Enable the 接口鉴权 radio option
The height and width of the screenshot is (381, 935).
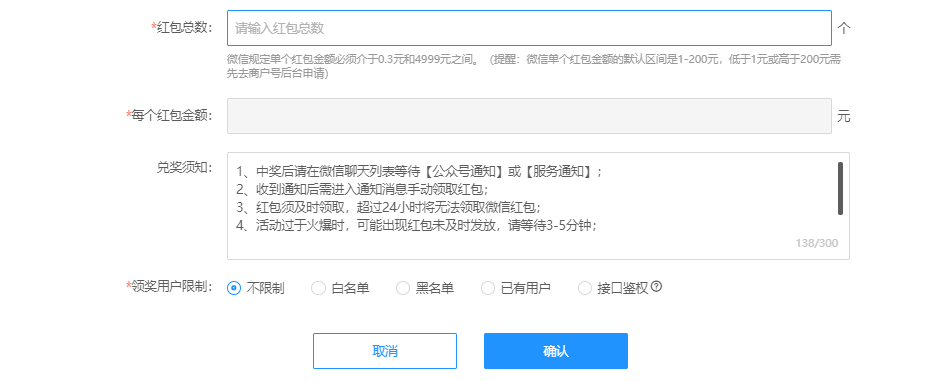click(613, 288)
